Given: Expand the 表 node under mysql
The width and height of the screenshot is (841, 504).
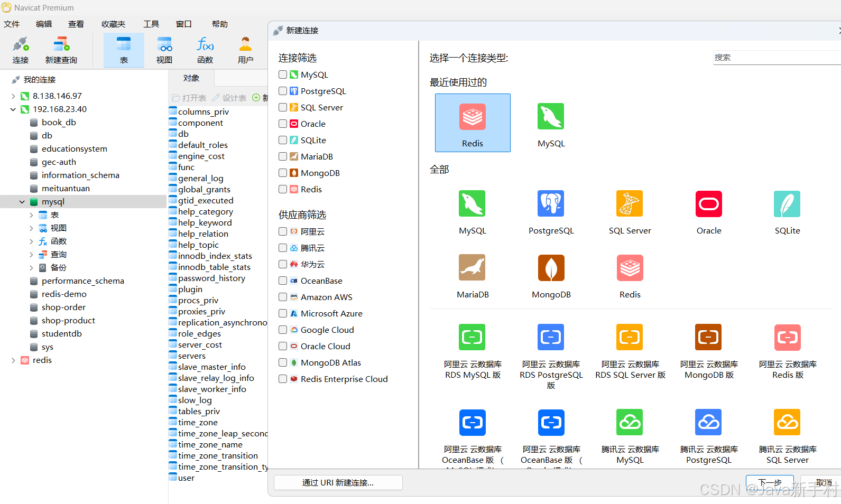Looking at the screenshot, I should point(31,215).
